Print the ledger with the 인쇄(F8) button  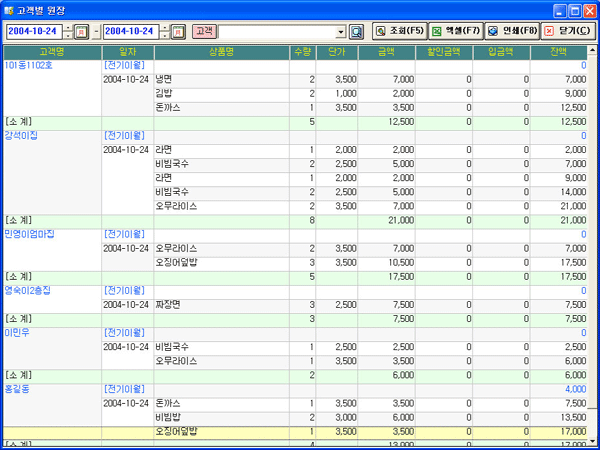(512, 31)
